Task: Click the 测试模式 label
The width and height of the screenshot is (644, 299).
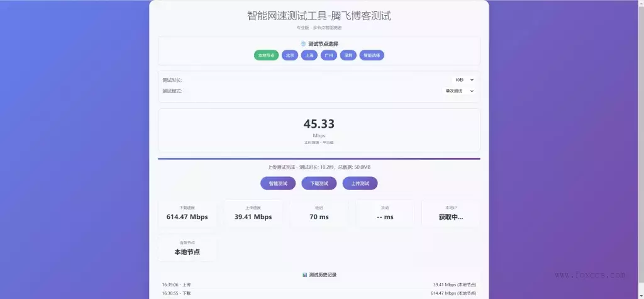Action: tap(172, 91)
